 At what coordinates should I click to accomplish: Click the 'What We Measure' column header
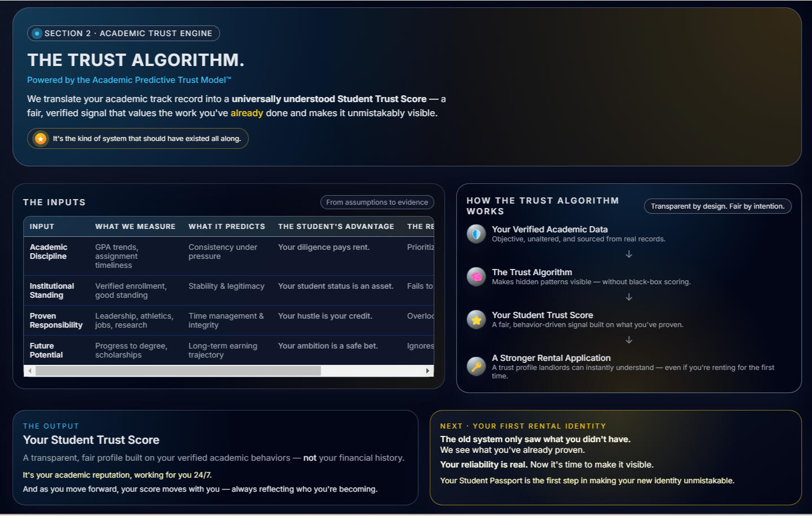(x=135, y=227)
